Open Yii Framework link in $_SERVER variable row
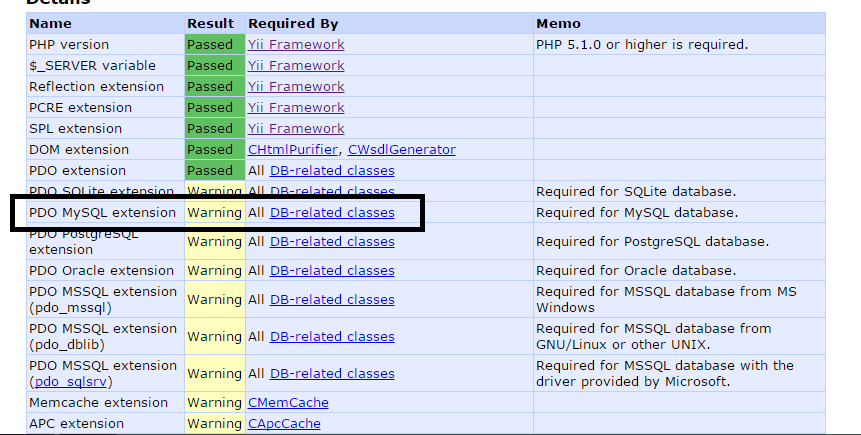Screen dimensions: 861x435 click(x=296, y=65)
